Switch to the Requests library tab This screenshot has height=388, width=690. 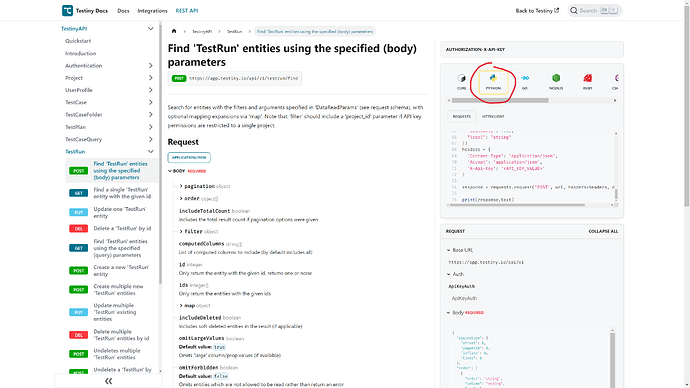click(x=462, y=117)
